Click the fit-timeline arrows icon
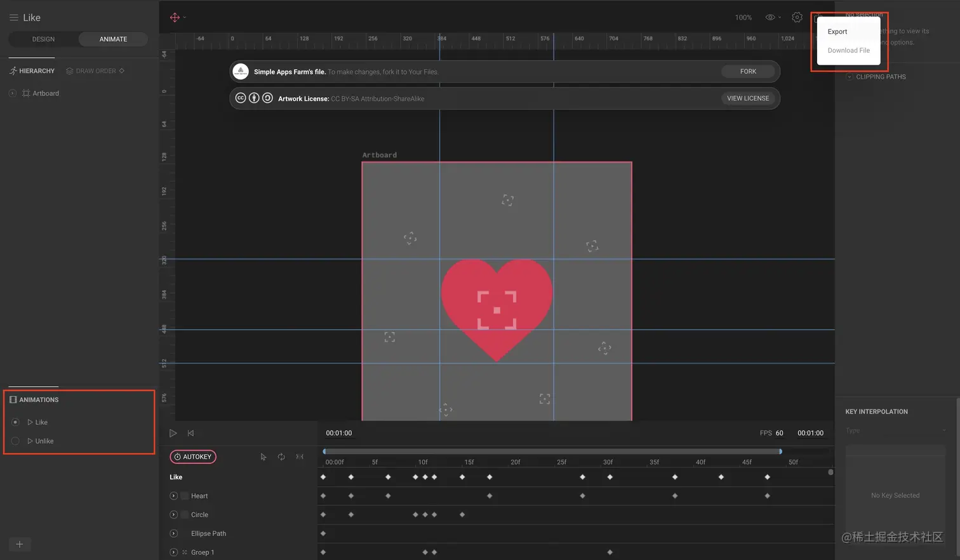The height and width of the screenshot is (560, 960). point(300,457)
